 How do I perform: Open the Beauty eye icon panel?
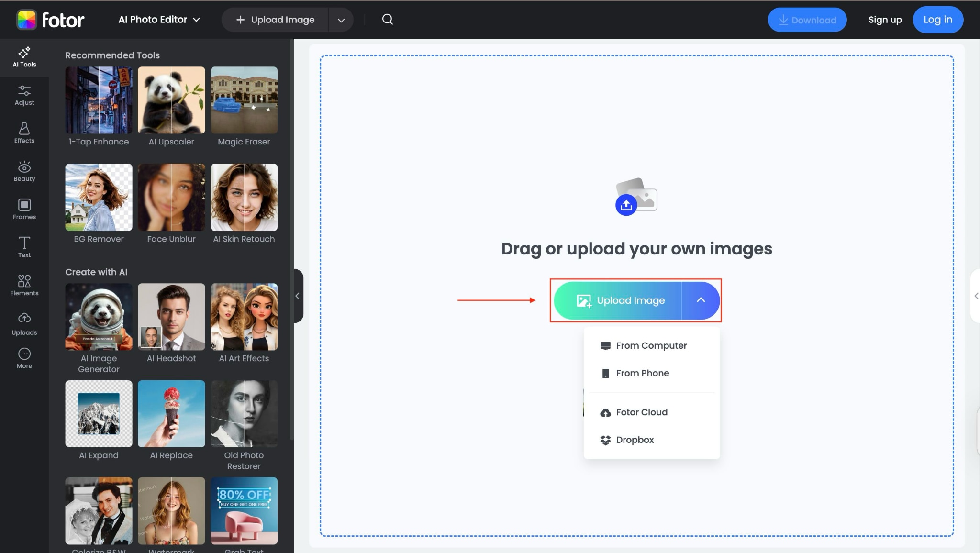click(x=24, y=171)
